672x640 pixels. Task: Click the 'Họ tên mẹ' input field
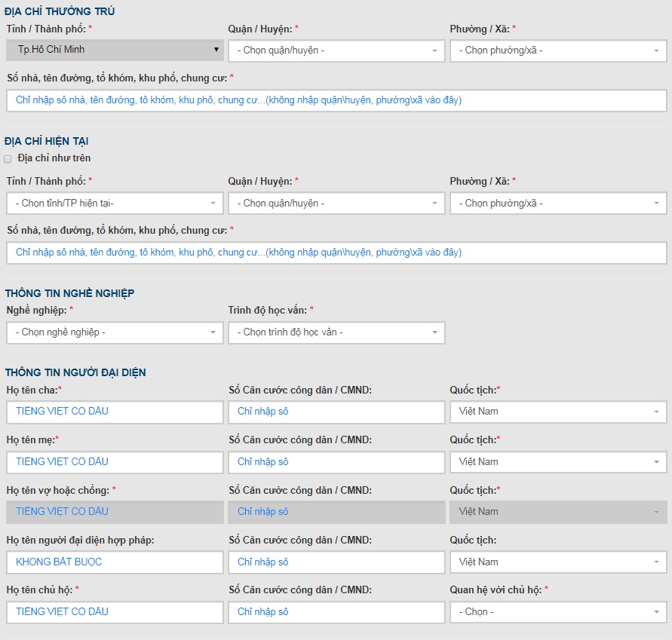click(115, 462)
